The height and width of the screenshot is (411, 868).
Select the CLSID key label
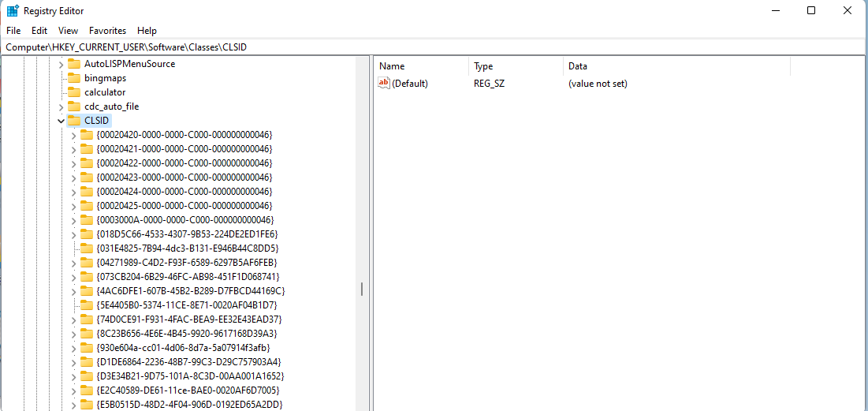tap(97, 121)
